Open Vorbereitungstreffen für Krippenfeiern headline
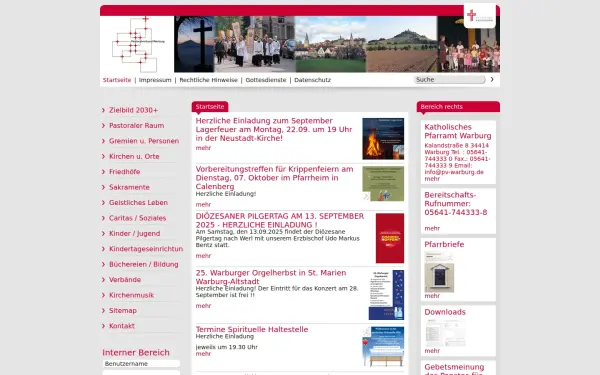The width and height of the screenshot is (600, 375). point(274,178)
